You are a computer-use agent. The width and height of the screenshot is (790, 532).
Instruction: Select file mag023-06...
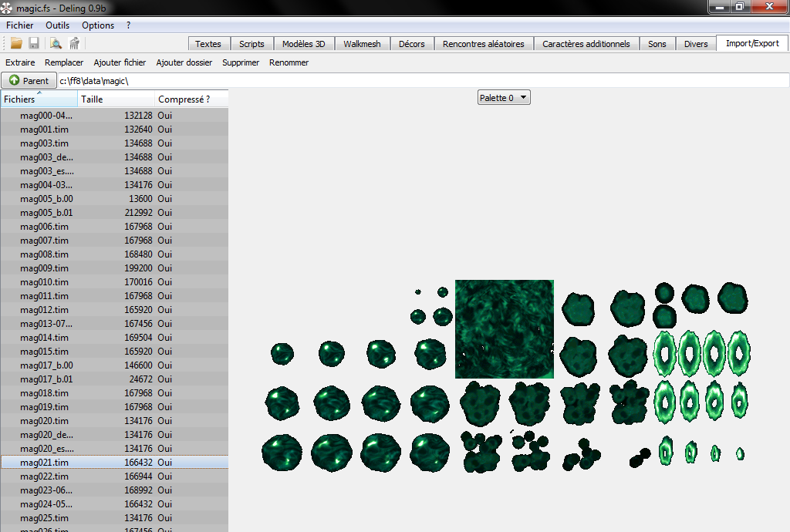tap(114, 490)
